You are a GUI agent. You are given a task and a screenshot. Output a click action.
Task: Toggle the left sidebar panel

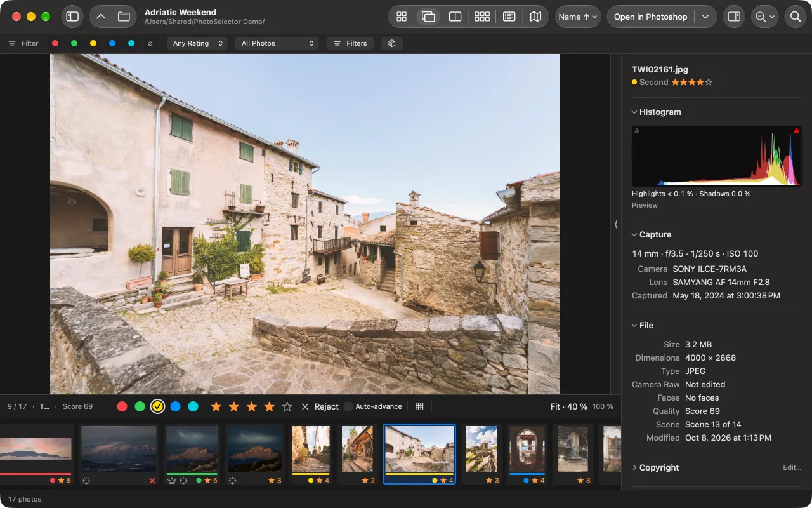point(72,17)
